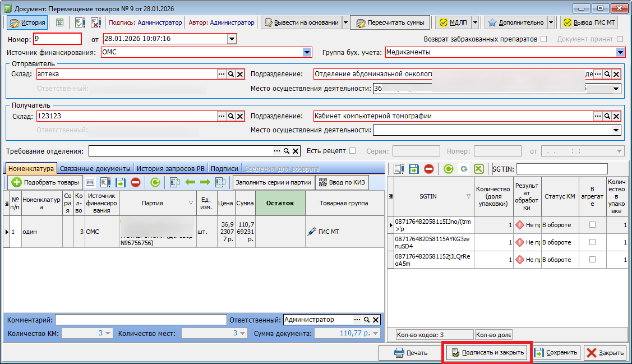Click the Excel export icon in SGTIN toolbar

pyautogui.click(x=479, y=169)
